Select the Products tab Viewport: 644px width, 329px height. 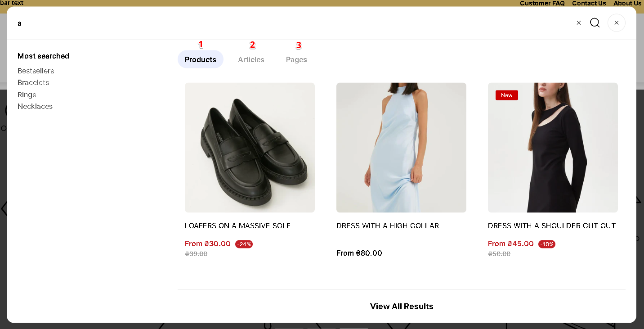[201, 59]
